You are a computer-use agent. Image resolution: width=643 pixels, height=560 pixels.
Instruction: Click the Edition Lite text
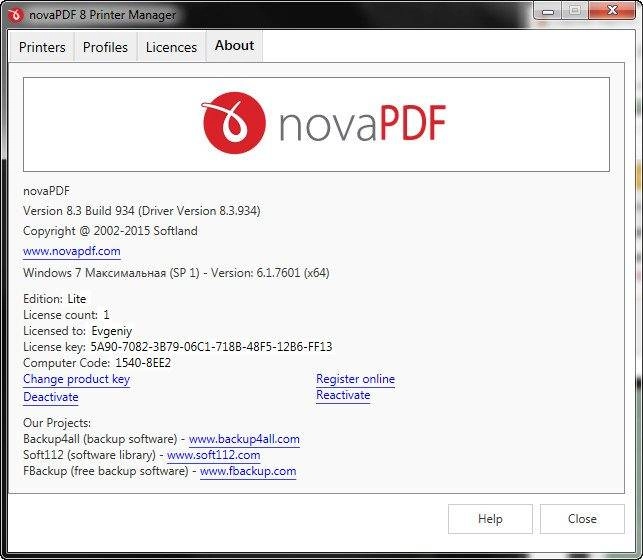tap(55, 299)
